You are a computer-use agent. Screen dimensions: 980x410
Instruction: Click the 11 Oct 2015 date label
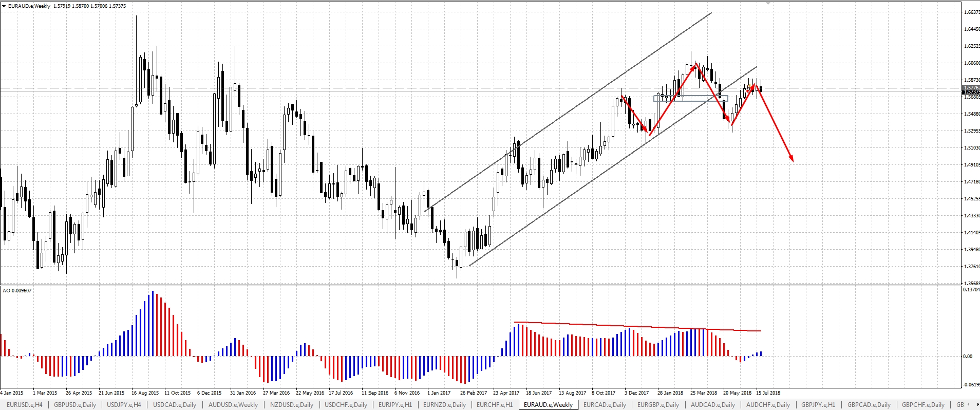click(x=177, y=393)
